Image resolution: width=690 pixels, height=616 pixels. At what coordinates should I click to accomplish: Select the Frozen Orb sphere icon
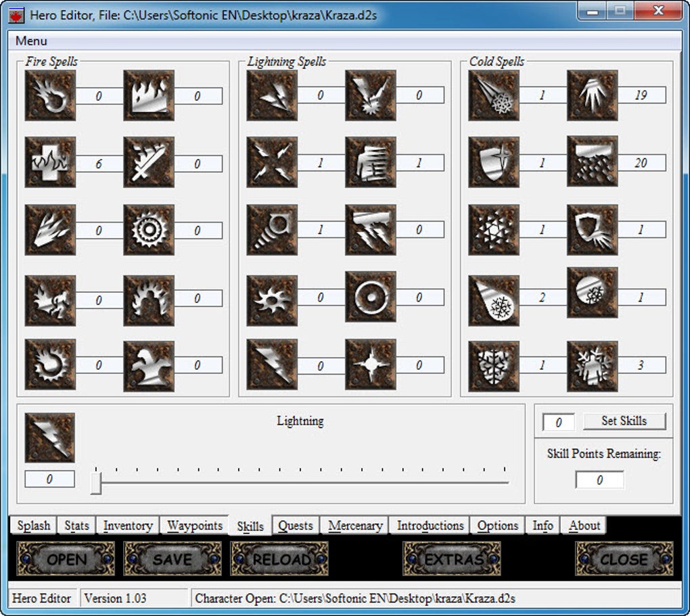coord(593,293)
